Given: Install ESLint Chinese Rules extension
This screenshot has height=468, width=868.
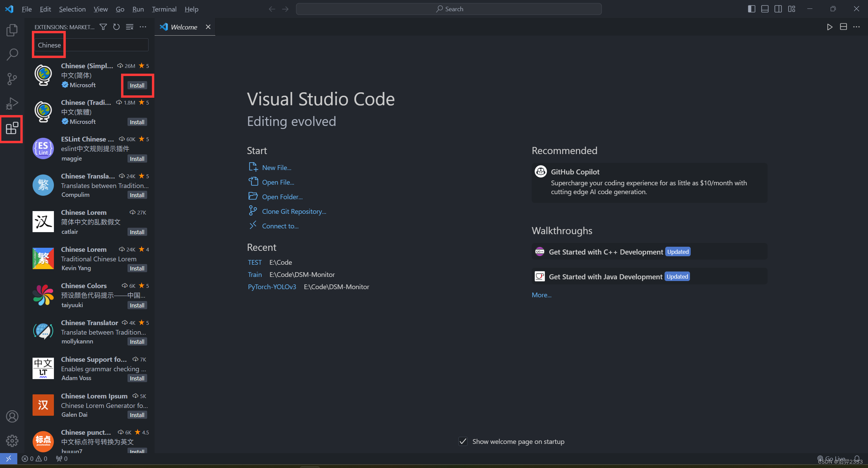Looking at the screenshot, I should click(137, 158).
